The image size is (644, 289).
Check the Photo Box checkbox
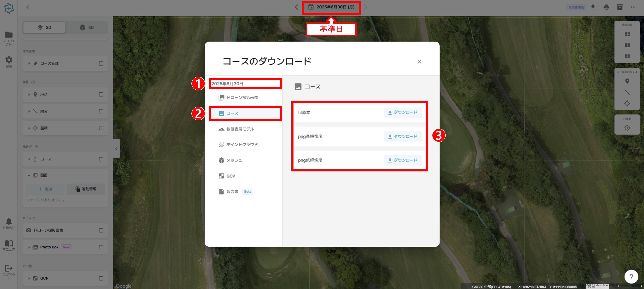click(x=101, y=247)
